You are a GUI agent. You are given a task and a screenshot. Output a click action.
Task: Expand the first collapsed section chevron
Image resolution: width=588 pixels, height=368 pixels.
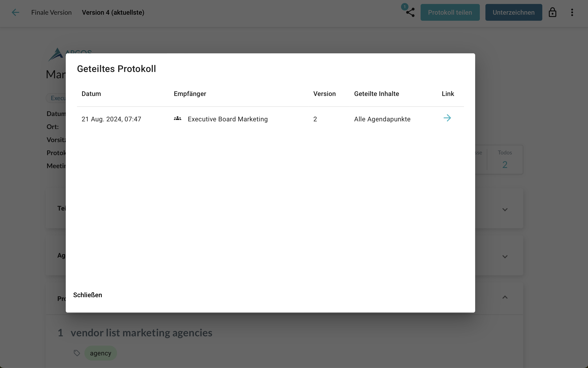pyautogui.click(x=505, y=210)
